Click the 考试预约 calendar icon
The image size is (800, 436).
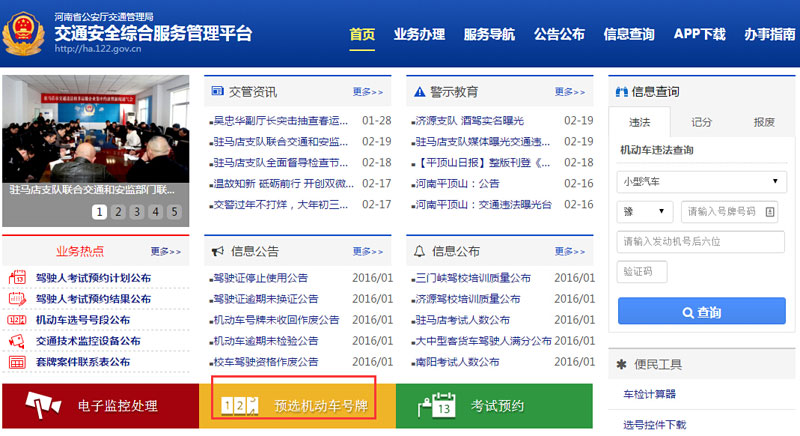pos(437,405)
